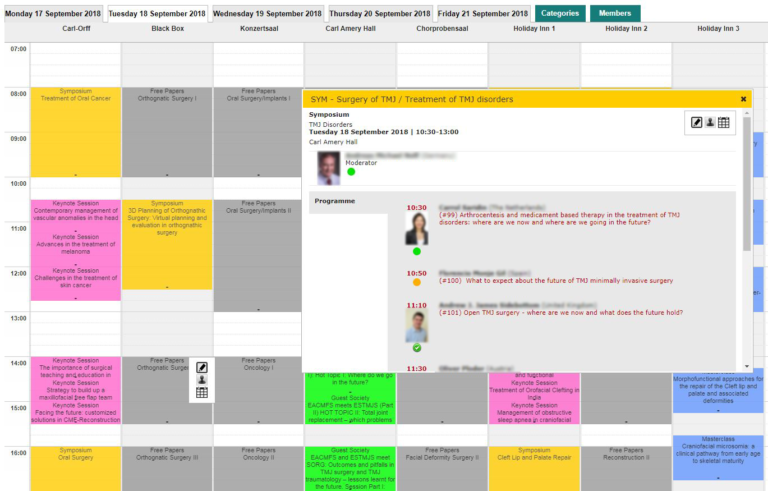Click the popup scrollbar up arrow
The image size is (768, 491).
point(746,113)
